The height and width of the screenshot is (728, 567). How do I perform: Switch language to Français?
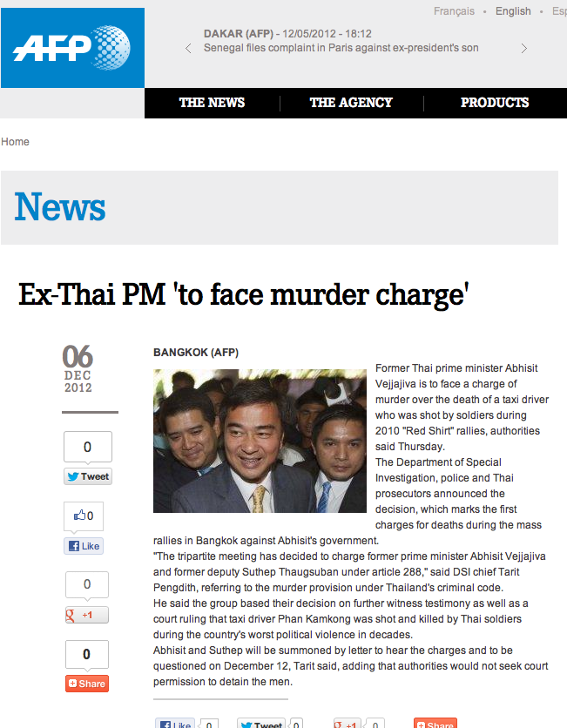point(454,11)
